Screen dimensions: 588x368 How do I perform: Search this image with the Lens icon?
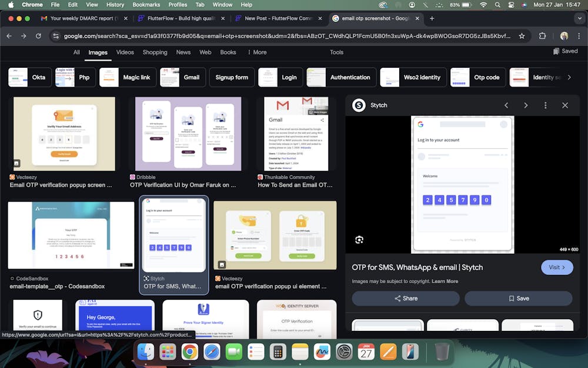click(x=359, y=240)
